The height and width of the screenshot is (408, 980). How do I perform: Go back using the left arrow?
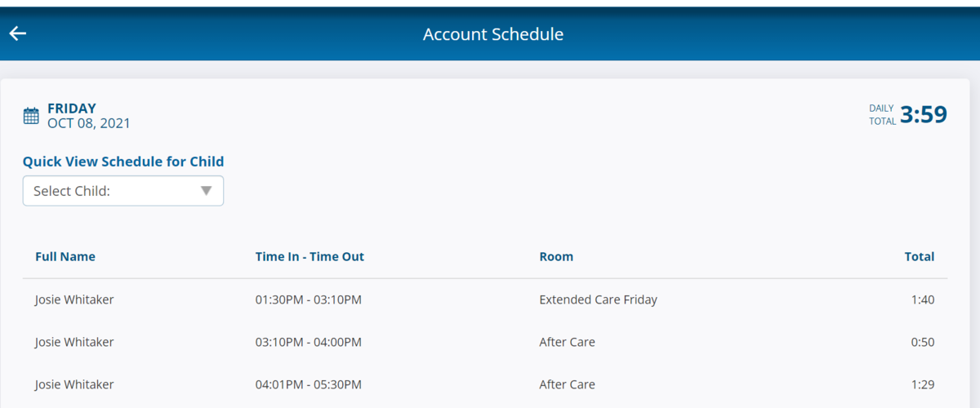18,33
